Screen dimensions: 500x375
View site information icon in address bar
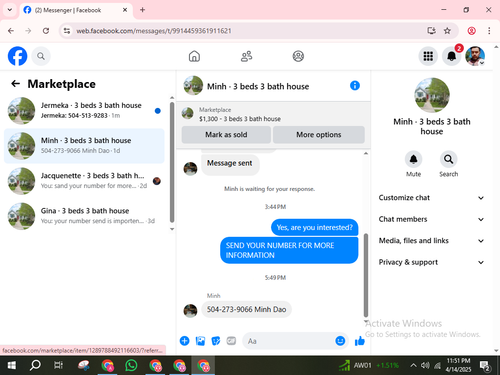[67, 31]
